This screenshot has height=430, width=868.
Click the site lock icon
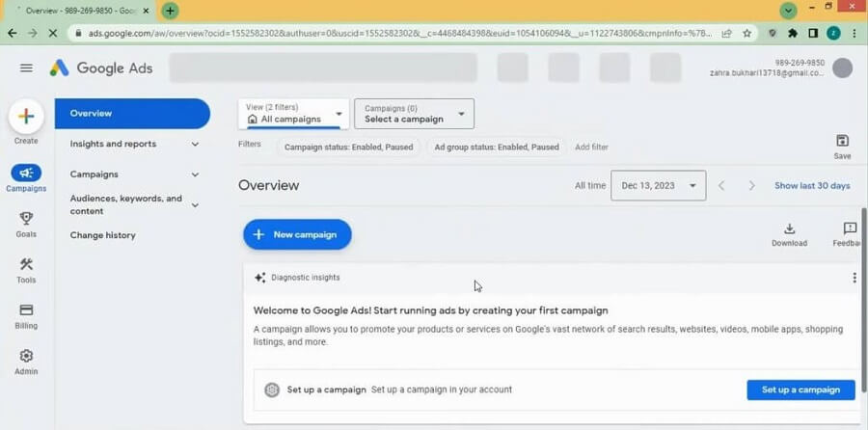pos(78,33)
